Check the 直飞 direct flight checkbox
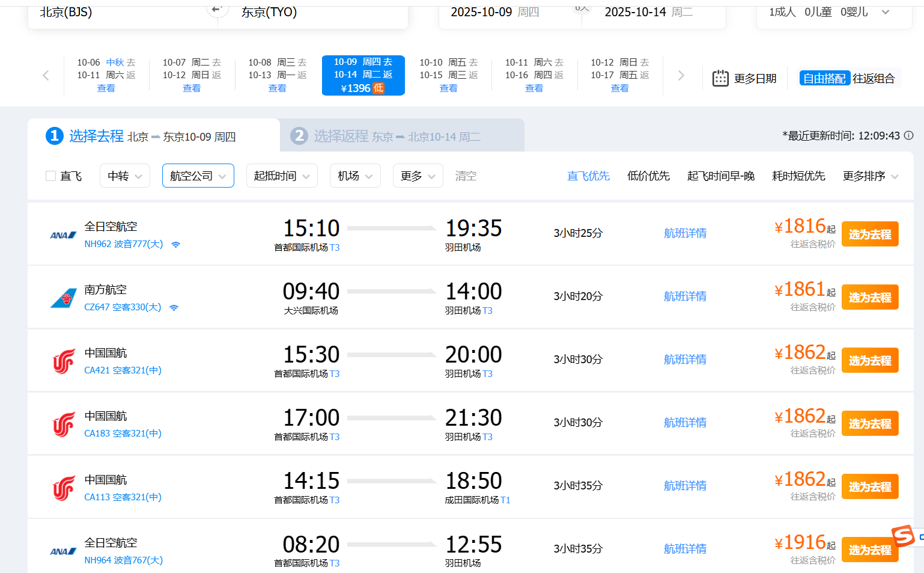This screenshot has height=573, width=924. (x=51, y=176)
